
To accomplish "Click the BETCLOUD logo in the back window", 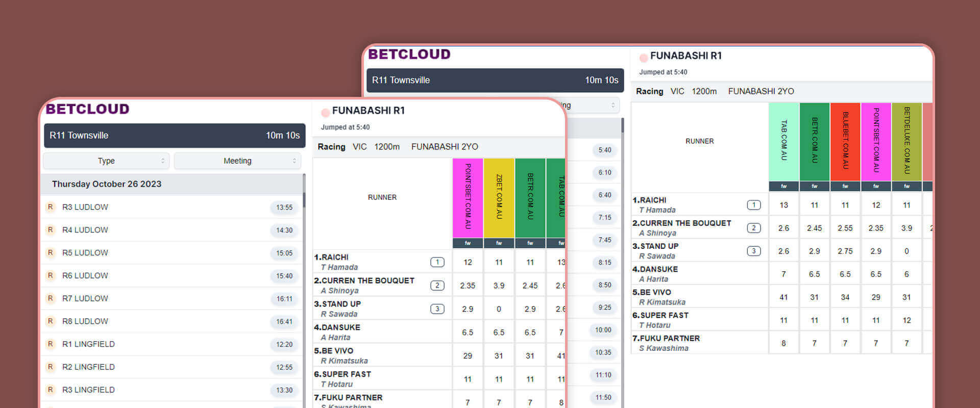I will (x=409, y=54).
